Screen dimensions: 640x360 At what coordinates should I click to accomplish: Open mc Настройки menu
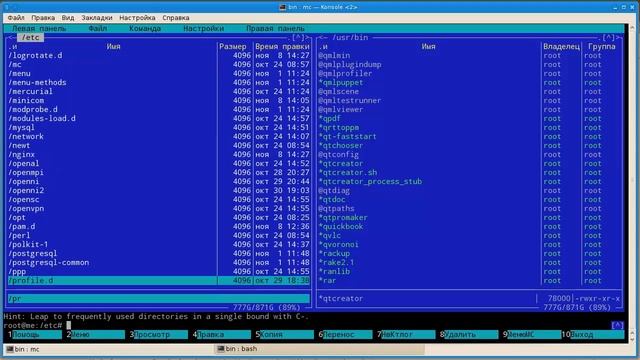click(x=204, y=29)
